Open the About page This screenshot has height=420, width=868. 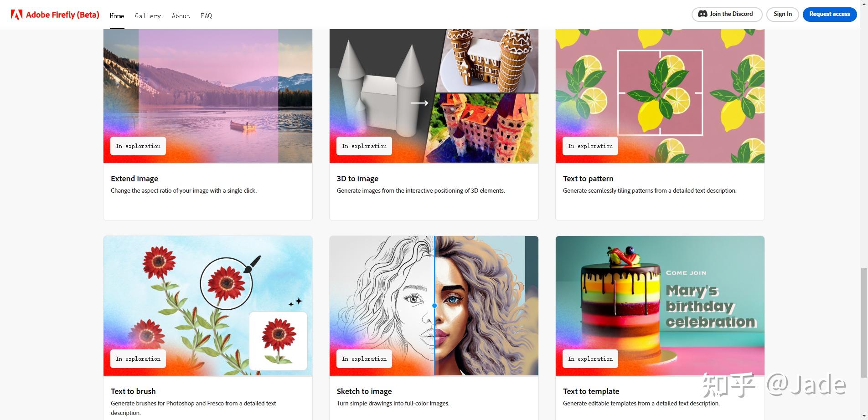click(181, 16)
